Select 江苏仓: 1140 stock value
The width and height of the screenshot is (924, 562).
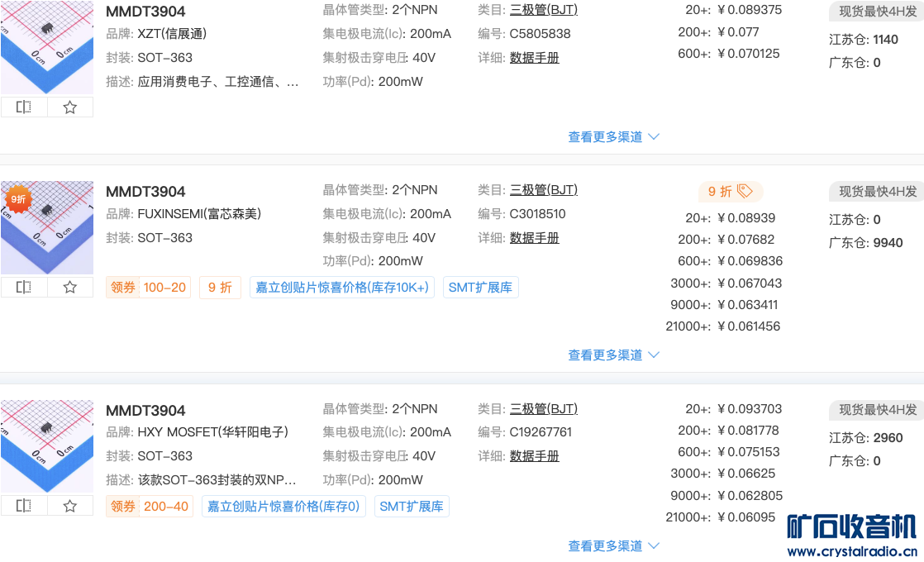886,40
